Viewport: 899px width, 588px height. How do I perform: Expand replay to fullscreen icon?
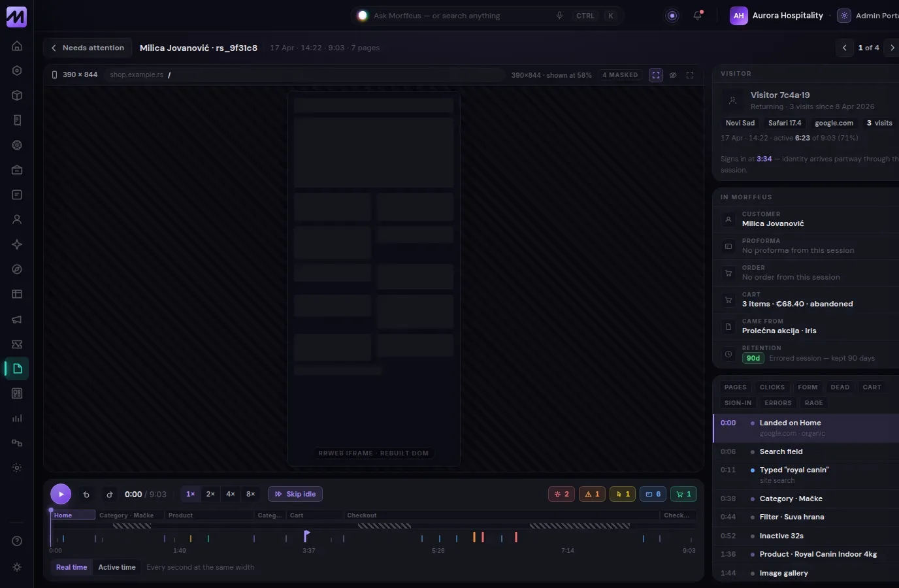click(690, 75)
